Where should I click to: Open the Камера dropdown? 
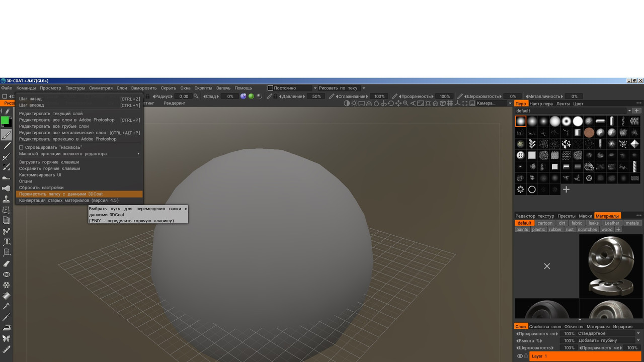click(x=494, y=103)
